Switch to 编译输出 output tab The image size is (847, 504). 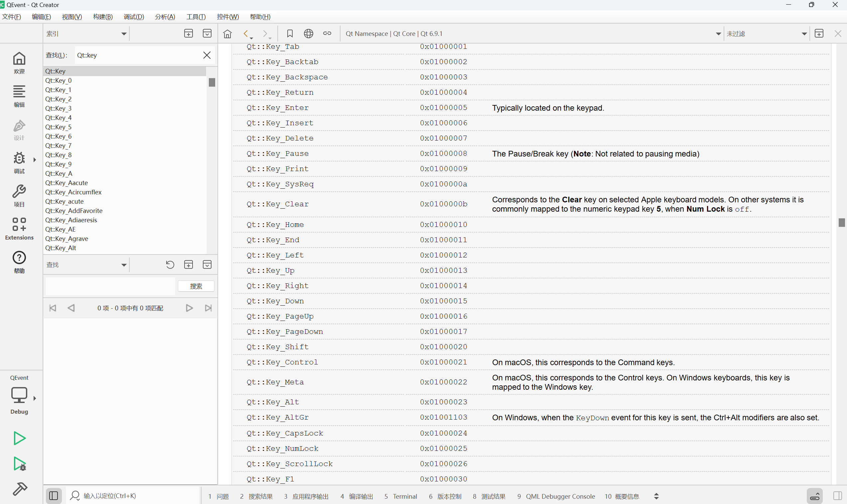click(356, 496)
